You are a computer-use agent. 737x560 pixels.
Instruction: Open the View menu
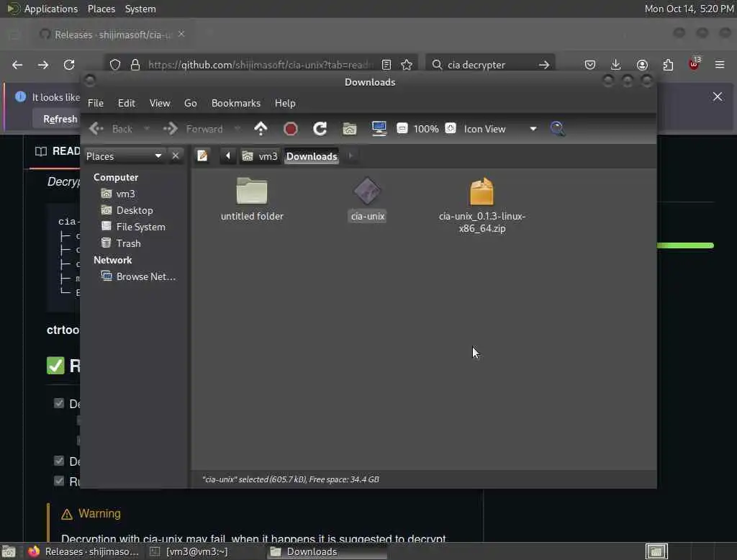point(160,103)
